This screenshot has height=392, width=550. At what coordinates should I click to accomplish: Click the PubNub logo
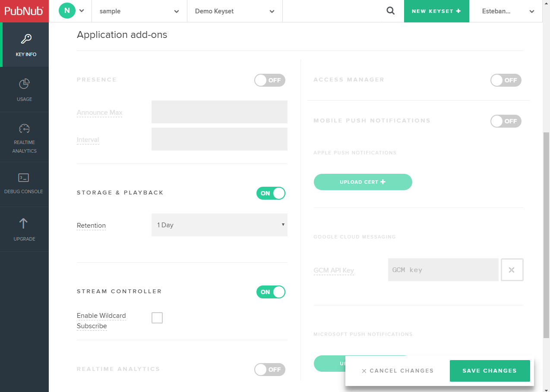pos(25,11)
